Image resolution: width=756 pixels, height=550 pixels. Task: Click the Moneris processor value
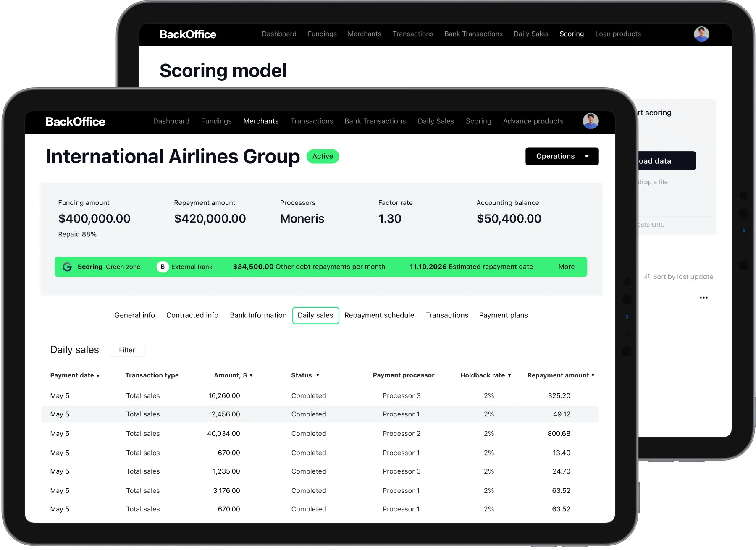(x=302, y=219)
